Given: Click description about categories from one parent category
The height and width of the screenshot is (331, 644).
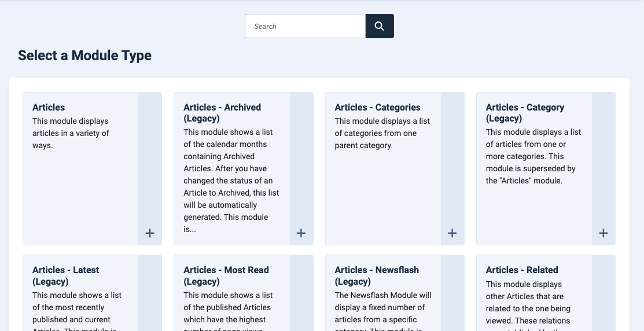Looking at the screenshot, I should click(382, 133).
